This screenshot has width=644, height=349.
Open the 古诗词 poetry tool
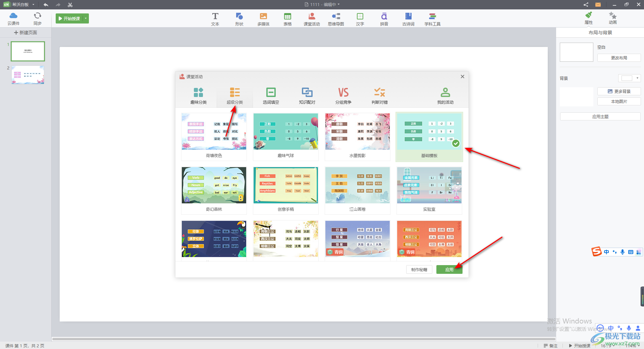[408, 19]
